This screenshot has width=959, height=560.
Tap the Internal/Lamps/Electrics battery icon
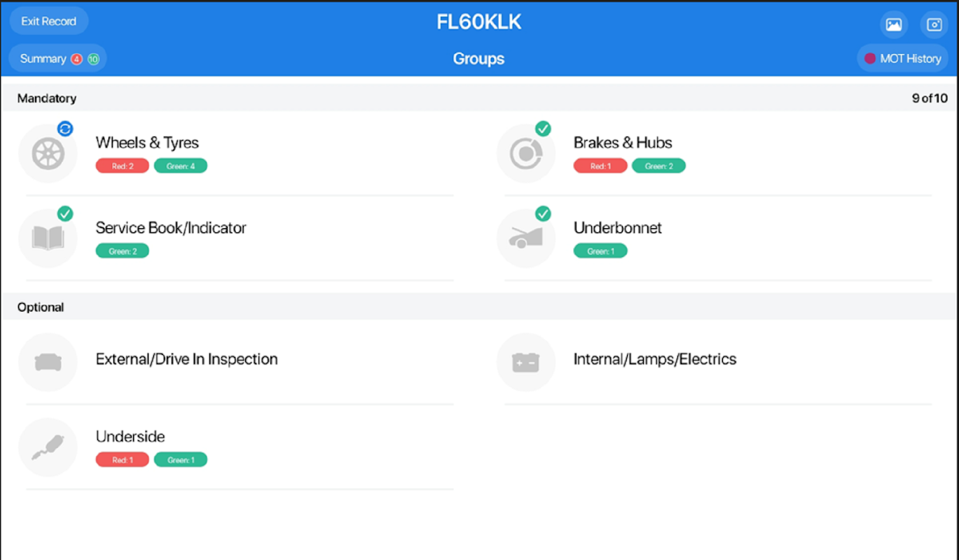(x=525, y=362)
